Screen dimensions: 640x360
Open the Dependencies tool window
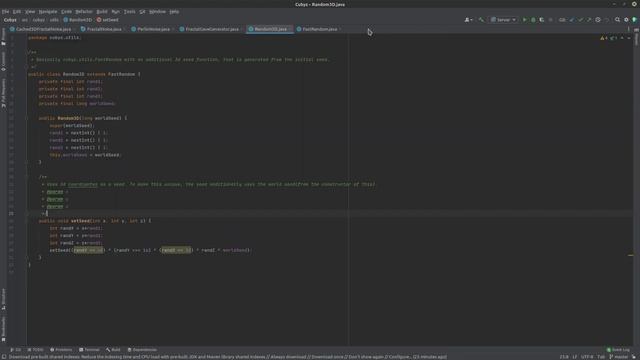[142, 350]
